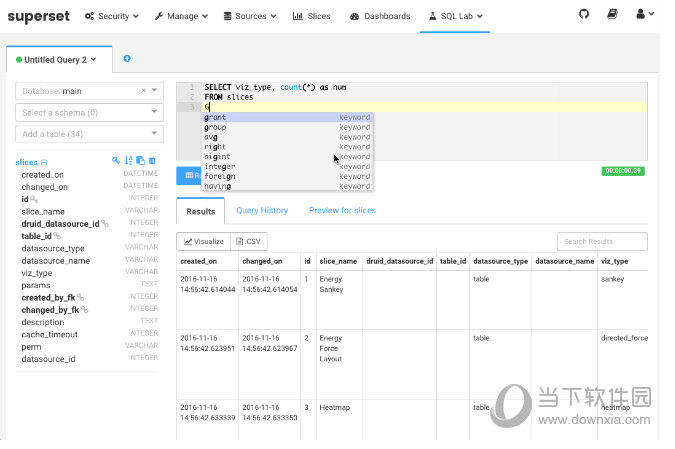Click link icon beside table_id column
The height and width of the screenshot is (449, 675).
pyautogui.click(x=57, y=236)
